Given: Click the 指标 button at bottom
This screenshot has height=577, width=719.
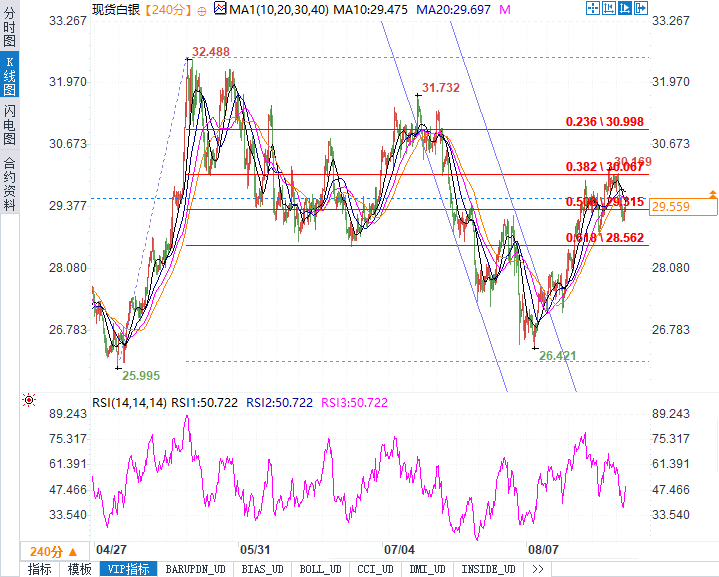Looking at the screenshot, I should [39, 569].
